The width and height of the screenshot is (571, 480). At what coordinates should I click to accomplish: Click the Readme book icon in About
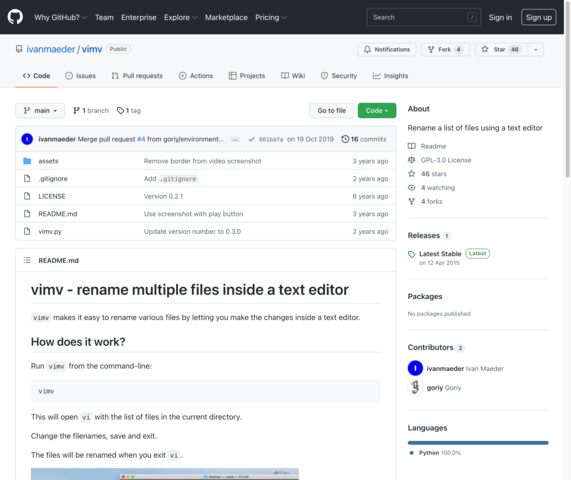[411, 146]
